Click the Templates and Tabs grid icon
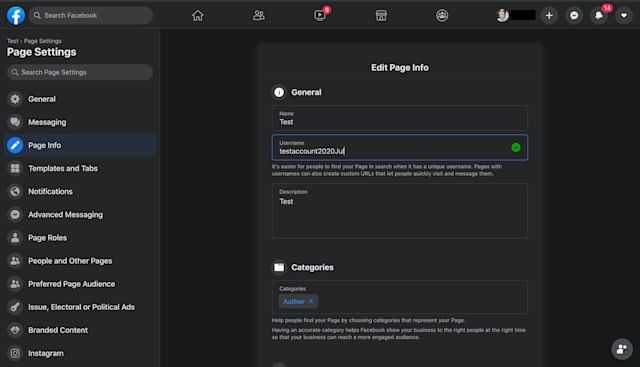 (15, 168)
